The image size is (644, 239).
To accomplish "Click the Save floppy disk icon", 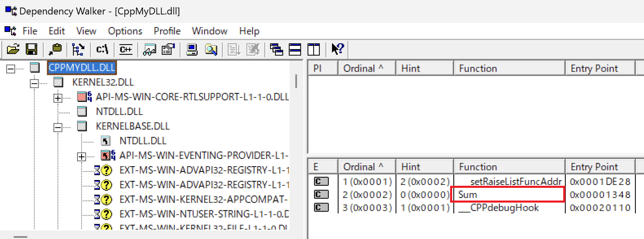I will point(32,50).
